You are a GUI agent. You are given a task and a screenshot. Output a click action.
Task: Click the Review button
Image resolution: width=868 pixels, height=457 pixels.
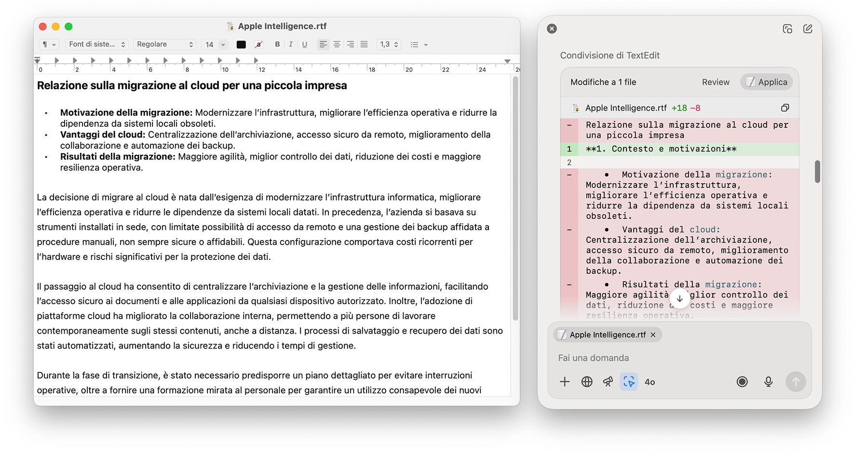coord(716,82)
